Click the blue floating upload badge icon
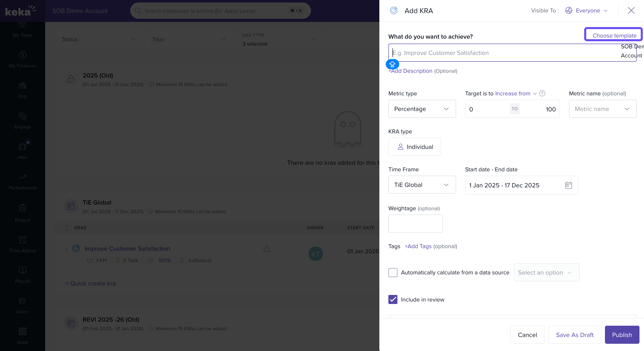Viewport: 644px width, 351px height. click(x=392, y=64)
